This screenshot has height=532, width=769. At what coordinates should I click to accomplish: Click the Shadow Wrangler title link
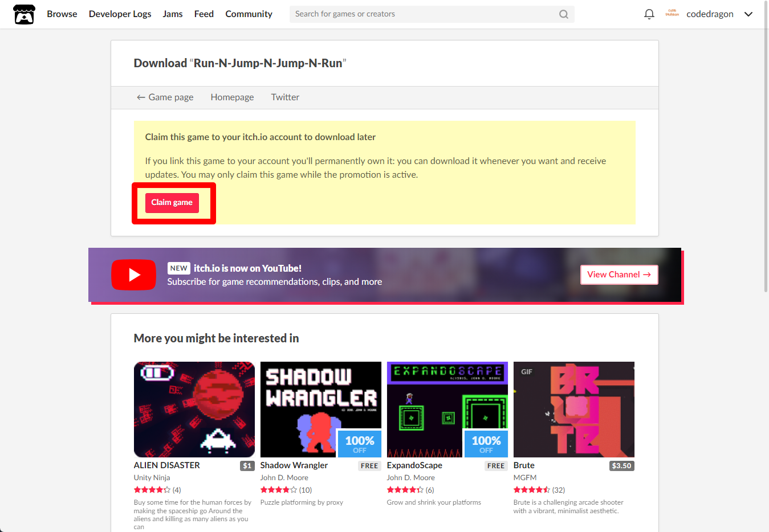click(294, 465)
